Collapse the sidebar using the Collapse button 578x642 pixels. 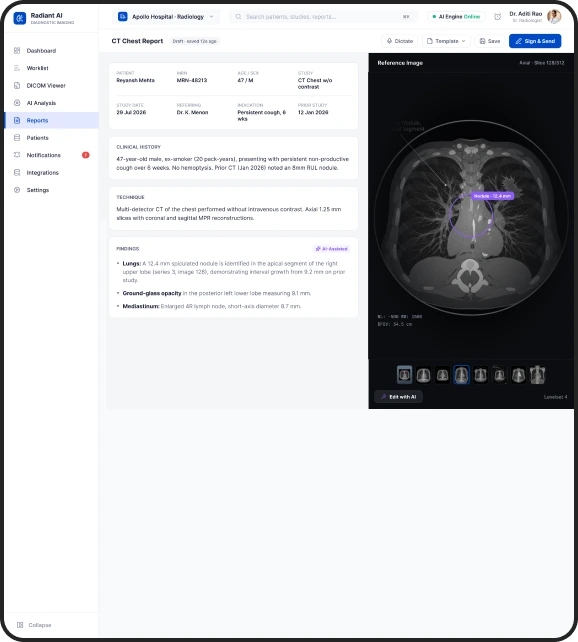tap(34, 625)
